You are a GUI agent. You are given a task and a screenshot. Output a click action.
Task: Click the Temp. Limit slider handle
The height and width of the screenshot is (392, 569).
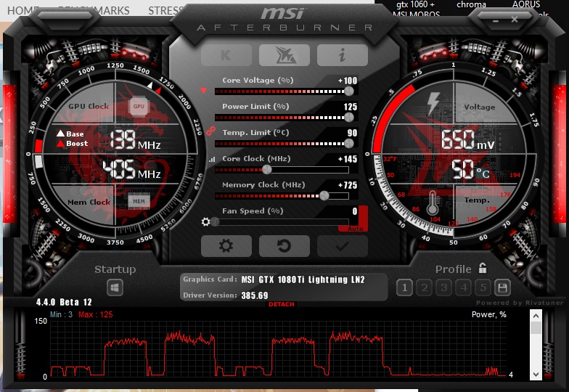pyautogui.click(x=348, y=144)
